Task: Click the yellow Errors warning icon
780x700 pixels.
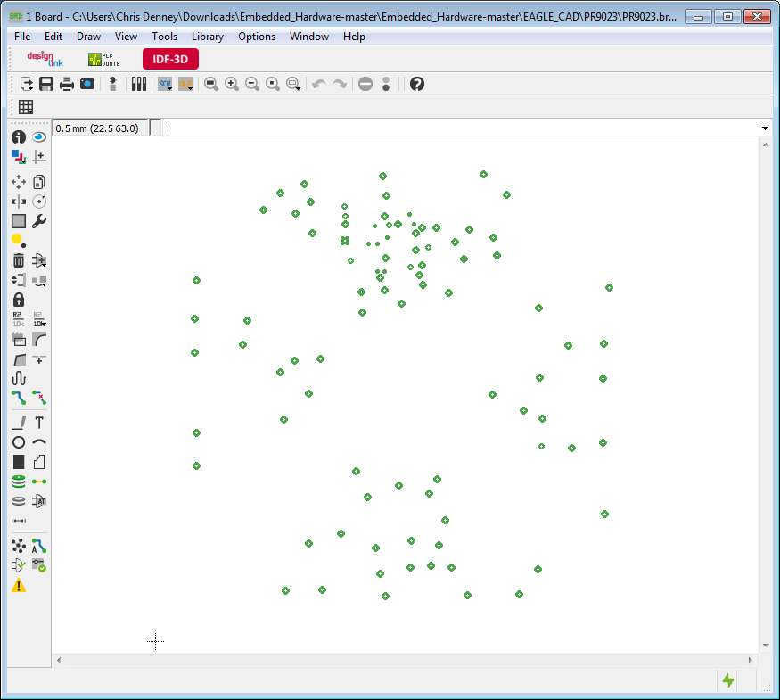Action: point(19,586)
